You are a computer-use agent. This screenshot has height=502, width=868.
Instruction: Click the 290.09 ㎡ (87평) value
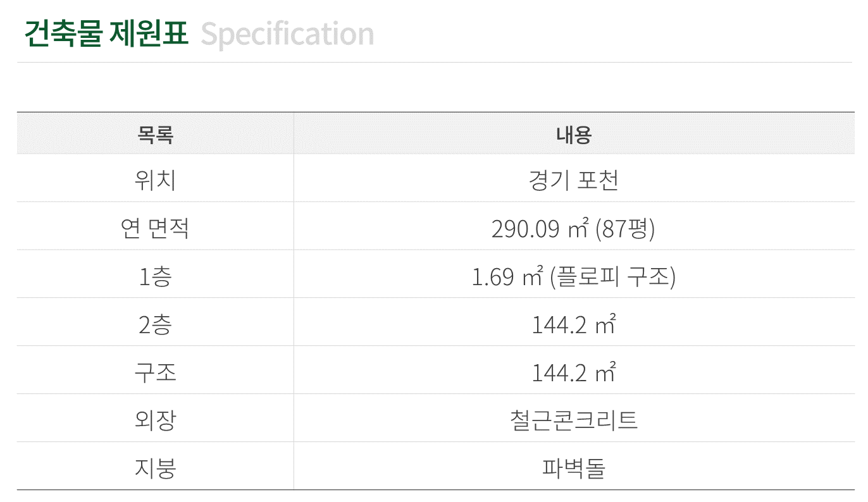574,228
